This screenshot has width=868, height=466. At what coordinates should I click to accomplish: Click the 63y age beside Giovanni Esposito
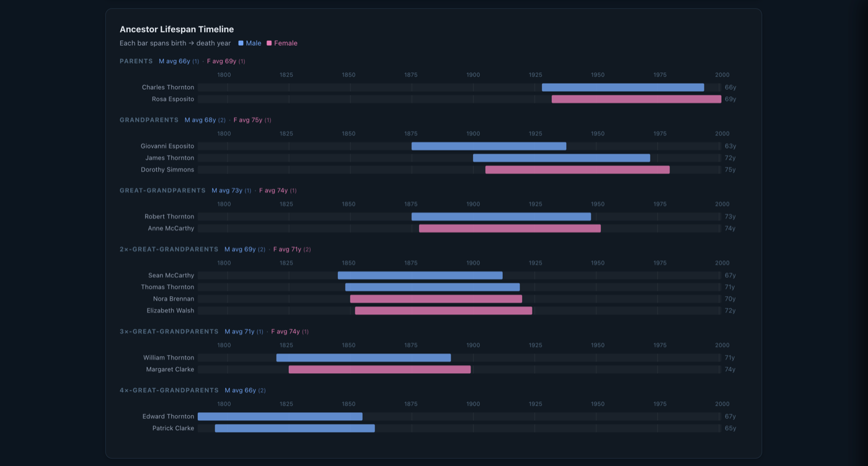[x=730, y=146]
